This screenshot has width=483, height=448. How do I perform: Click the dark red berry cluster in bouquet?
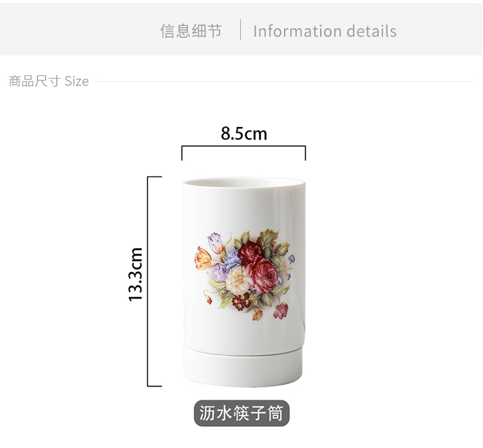[241, 301]
